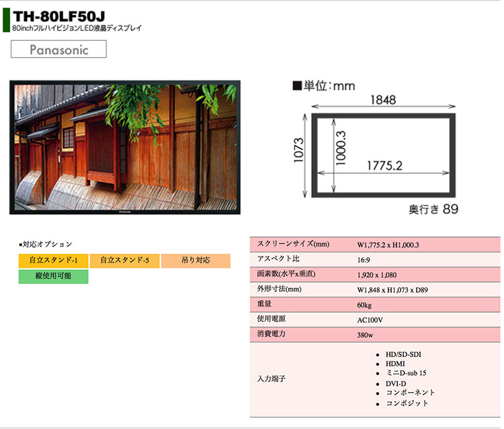Click the 60kg weight value

click(x=364, y=305)
